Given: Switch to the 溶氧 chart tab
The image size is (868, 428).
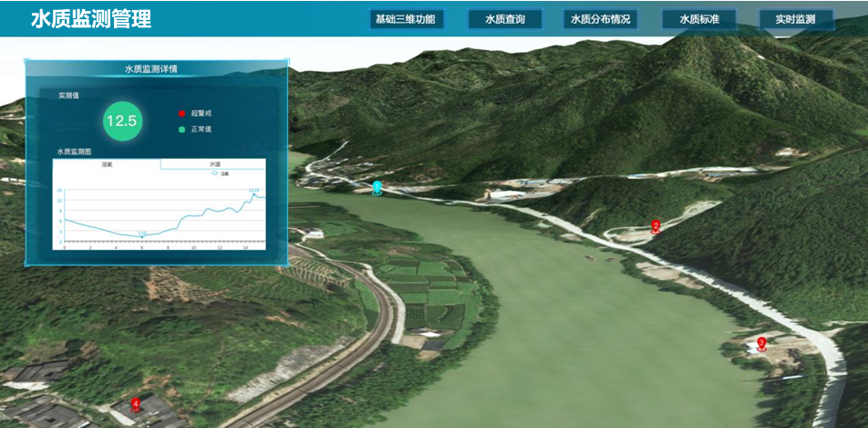Looking at the screenshot, I should coord(107,164).
